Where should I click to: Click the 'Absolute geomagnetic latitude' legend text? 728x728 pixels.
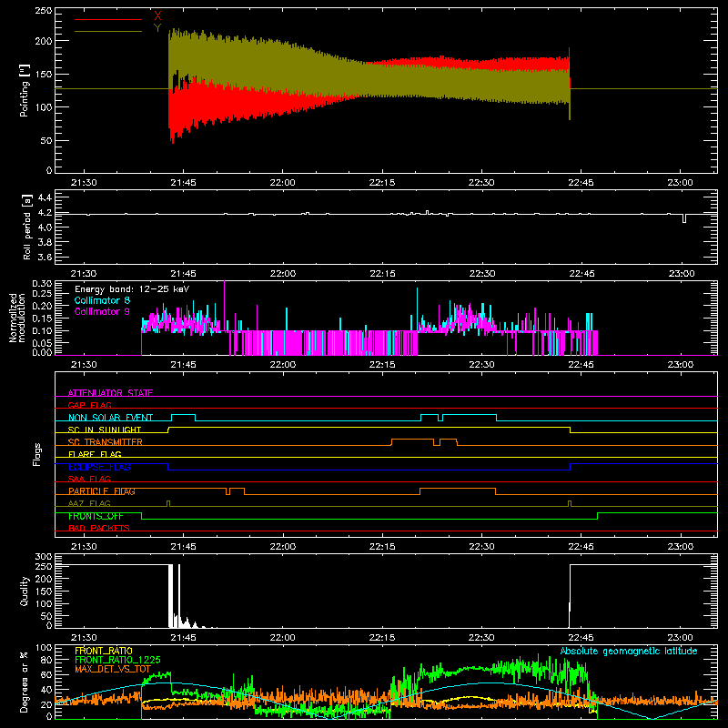[x=629, y=651]
